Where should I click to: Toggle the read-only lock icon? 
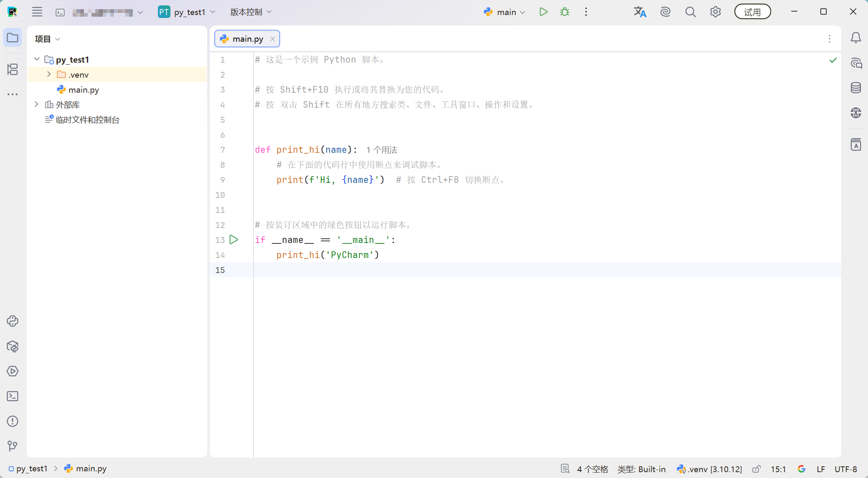tap(756, 469)
